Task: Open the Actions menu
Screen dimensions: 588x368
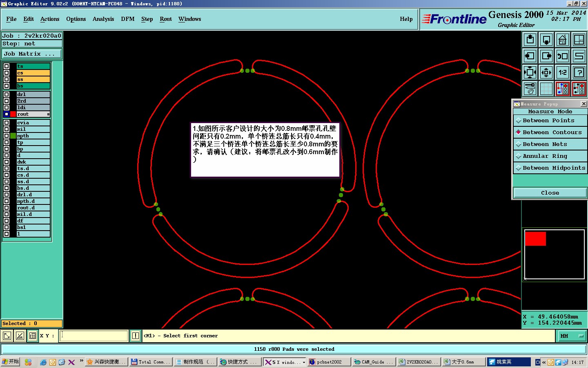Action: pyautogui.click(x=50, y=19)
